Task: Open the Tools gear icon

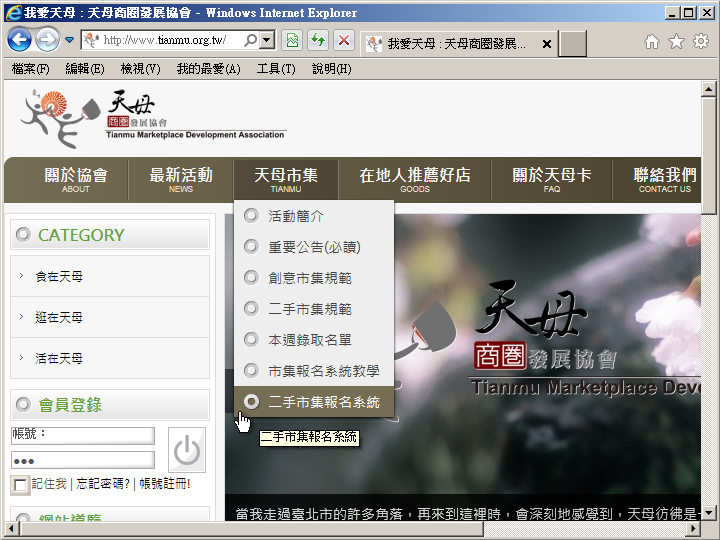Action: coord(700,42)
